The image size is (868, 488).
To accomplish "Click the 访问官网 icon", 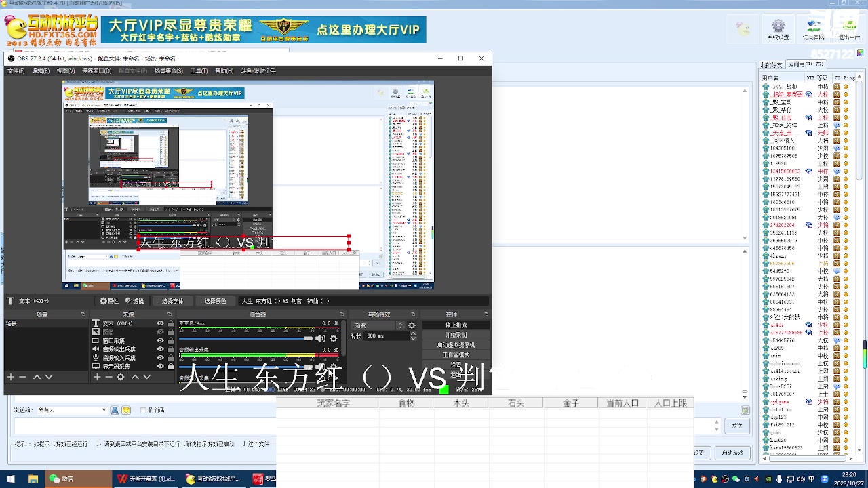I will click(813, 28).
